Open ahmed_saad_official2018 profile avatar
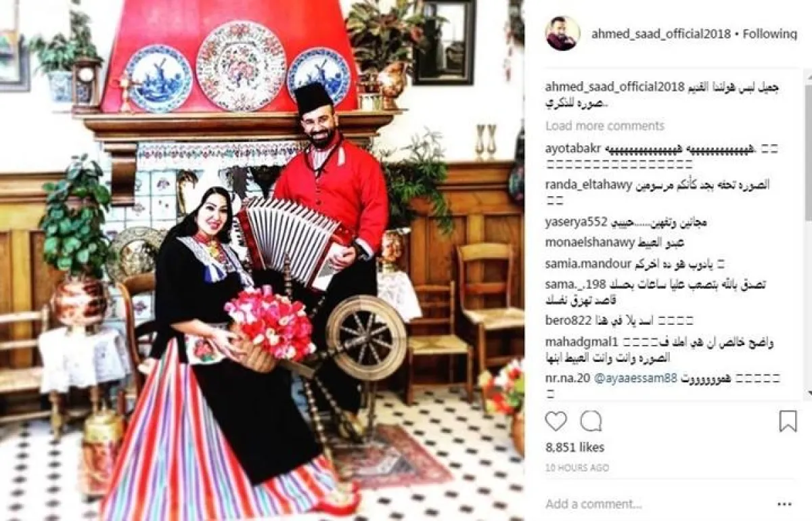 pyautogui.click(x=563, y=34)
